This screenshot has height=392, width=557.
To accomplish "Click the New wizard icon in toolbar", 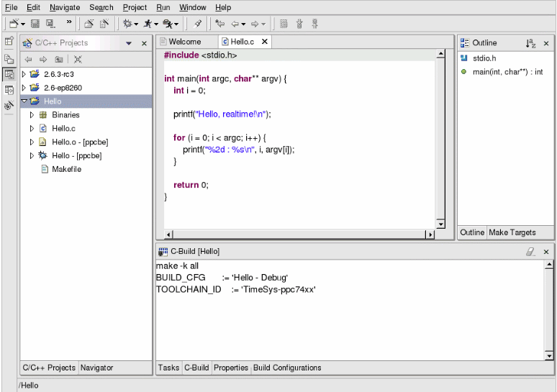I will pos(14,24).
